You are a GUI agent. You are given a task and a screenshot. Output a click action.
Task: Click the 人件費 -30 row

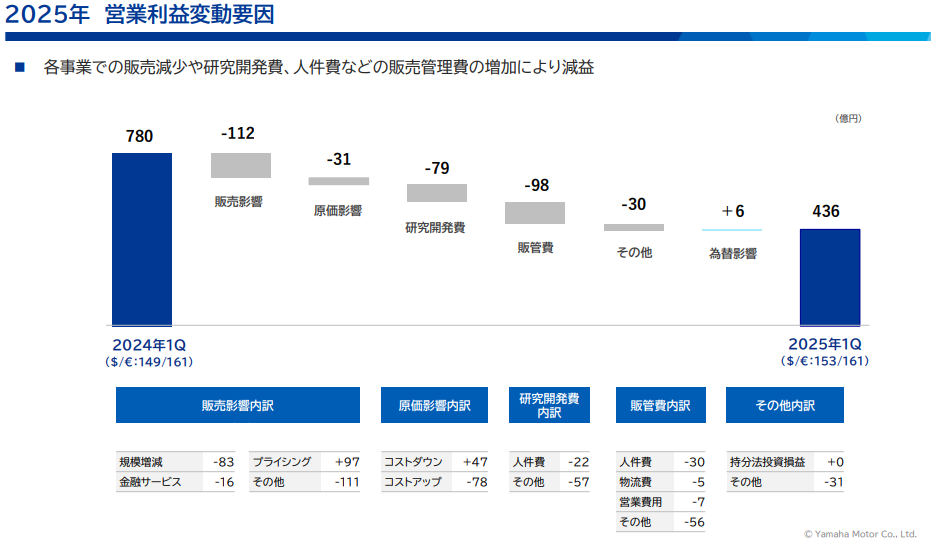click(661, 462)
